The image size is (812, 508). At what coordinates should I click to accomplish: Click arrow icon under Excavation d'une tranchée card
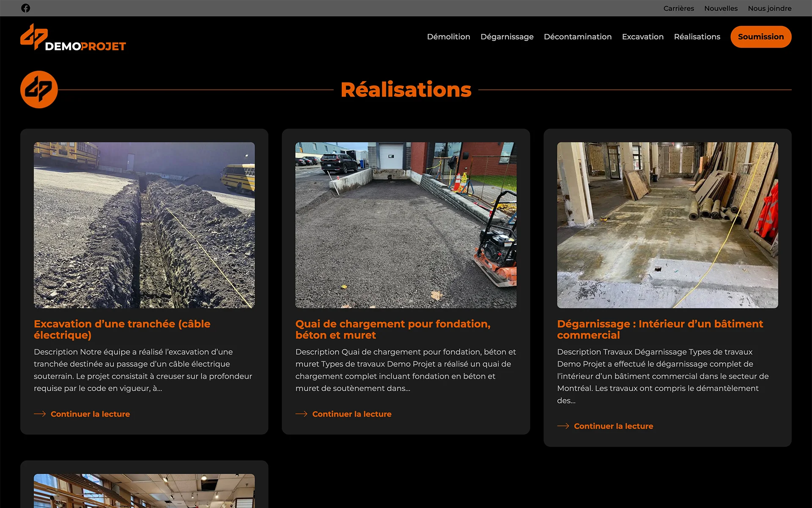tap(40, 414)
